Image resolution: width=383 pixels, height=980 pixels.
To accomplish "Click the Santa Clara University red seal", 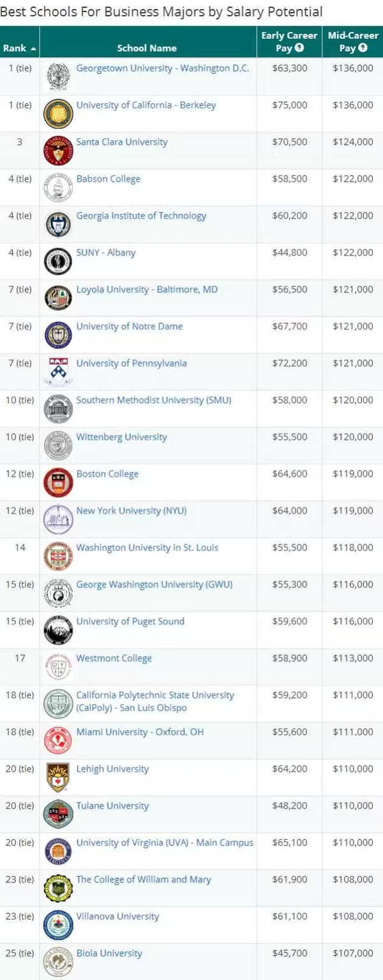I will click(58, 150).
